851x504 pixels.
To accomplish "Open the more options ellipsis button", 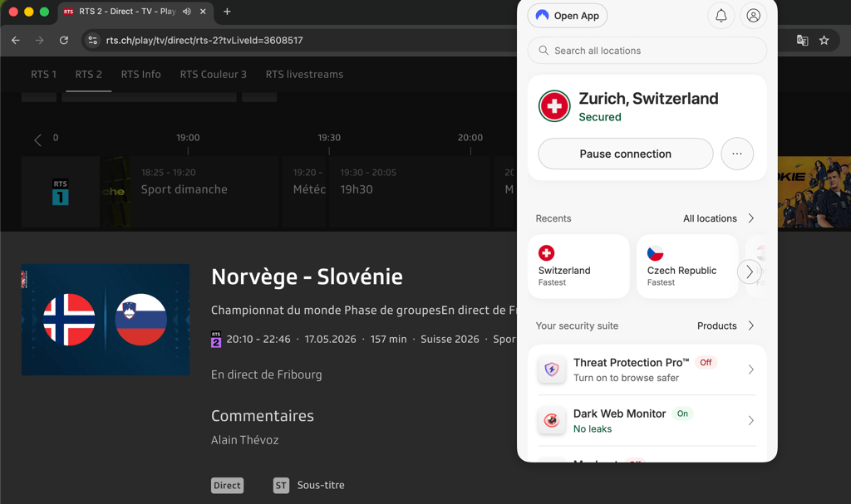I will click(x=737, y=154).
